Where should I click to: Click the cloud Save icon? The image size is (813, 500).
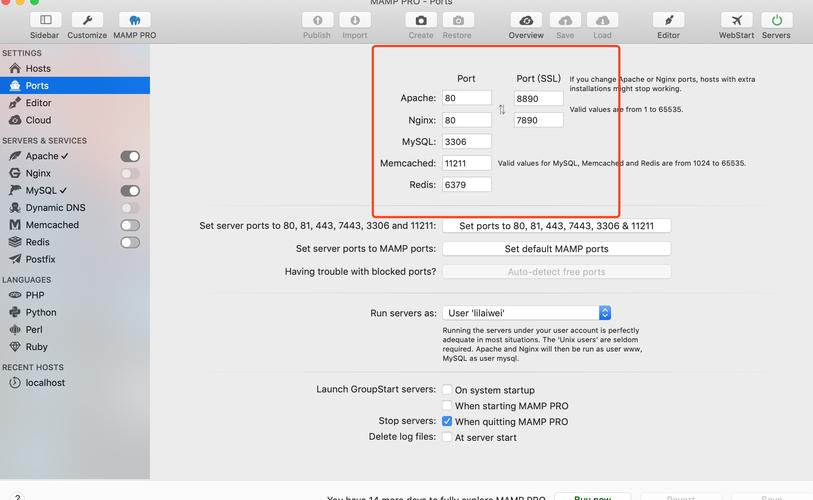coord(565,20)
